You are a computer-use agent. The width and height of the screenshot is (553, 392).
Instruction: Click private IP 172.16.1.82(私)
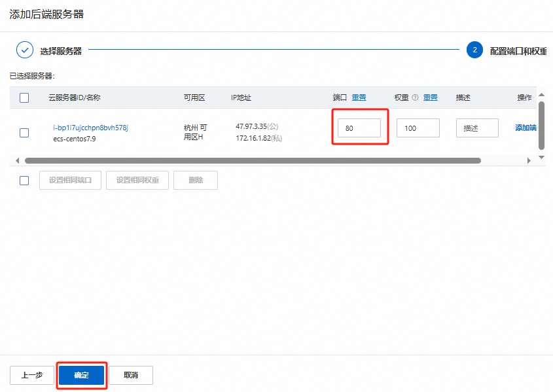pyautogui.click(x=259, y=138)
